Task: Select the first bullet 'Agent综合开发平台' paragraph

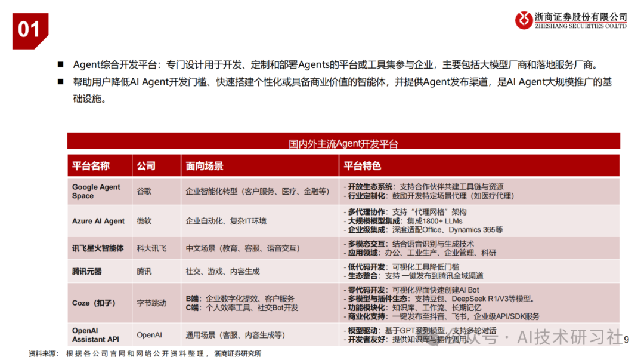Action: tap(336, 65)
